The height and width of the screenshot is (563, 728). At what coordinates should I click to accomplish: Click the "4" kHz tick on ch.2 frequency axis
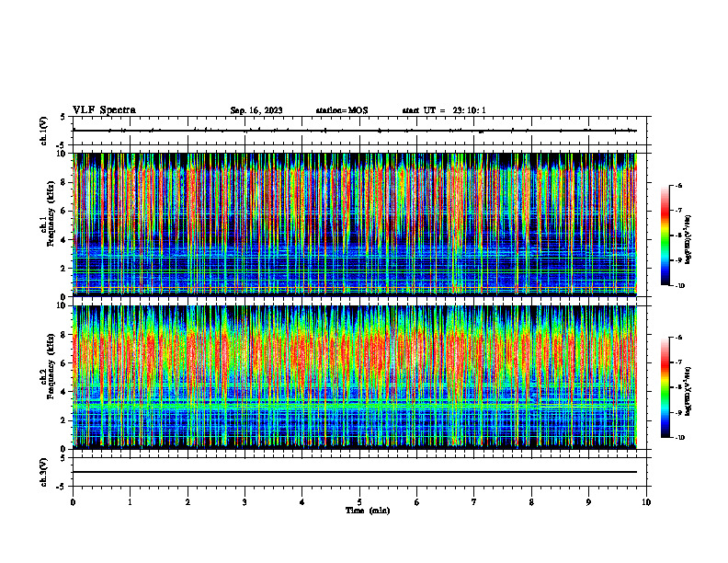coord(64,392)
